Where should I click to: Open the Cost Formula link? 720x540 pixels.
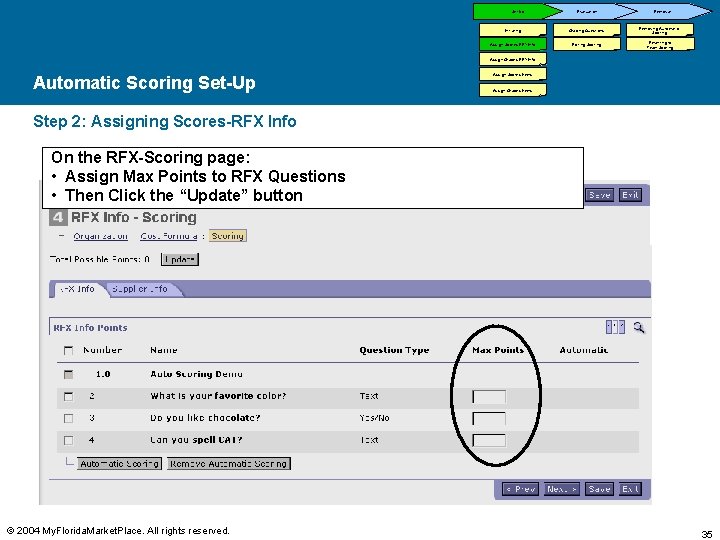(x=169, y=236)
